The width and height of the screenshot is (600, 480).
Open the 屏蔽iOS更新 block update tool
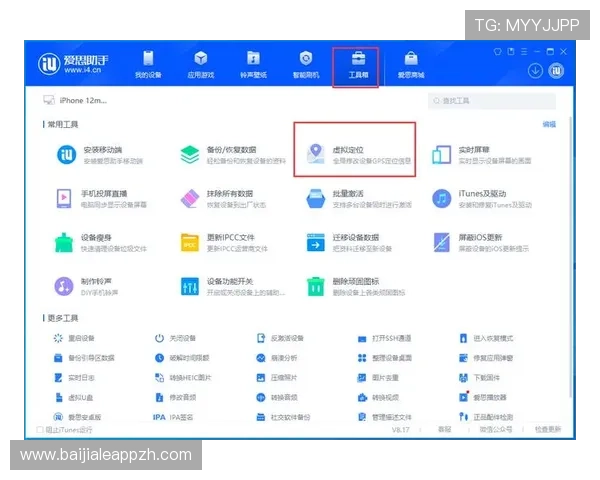point(481,243)
